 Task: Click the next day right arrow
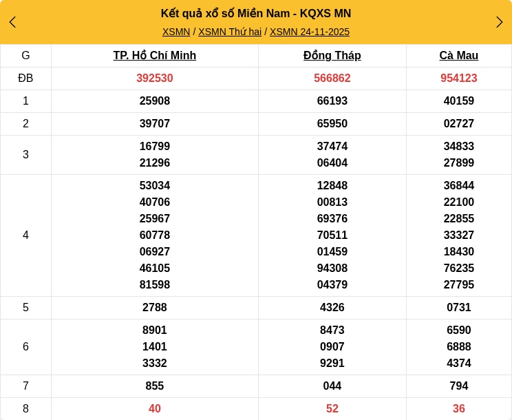[499, 22]
